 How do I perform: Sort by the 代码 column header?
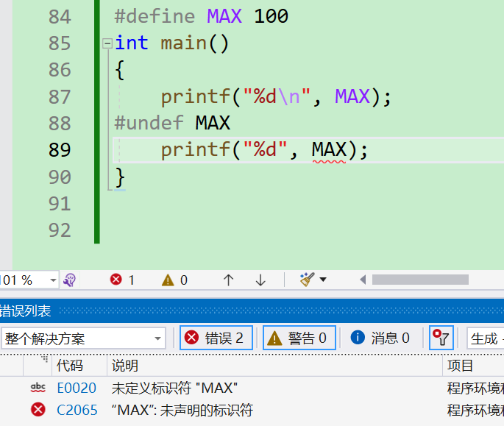79,366
